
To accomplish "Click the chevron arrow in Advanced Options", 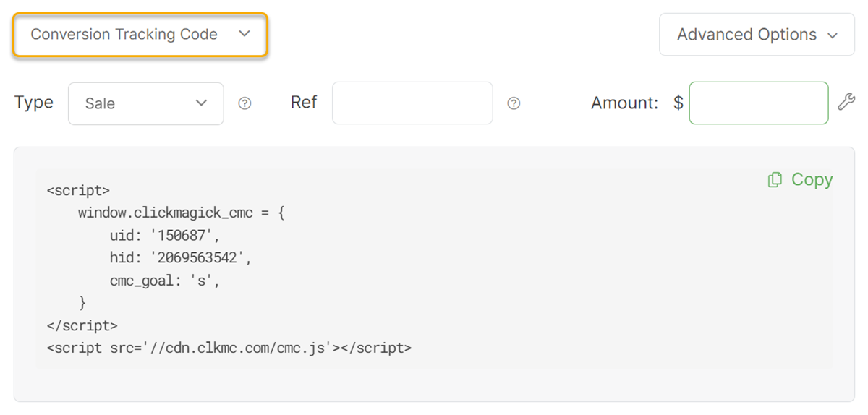I will (833, 35).
